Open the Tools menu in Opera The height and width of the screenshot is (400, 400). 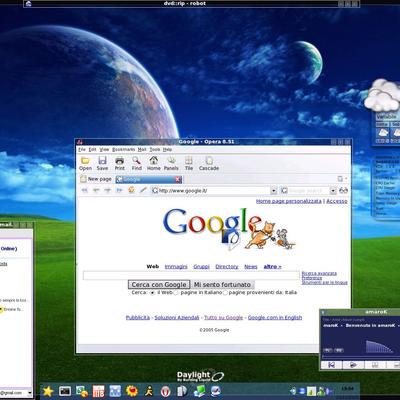point(155,150)
